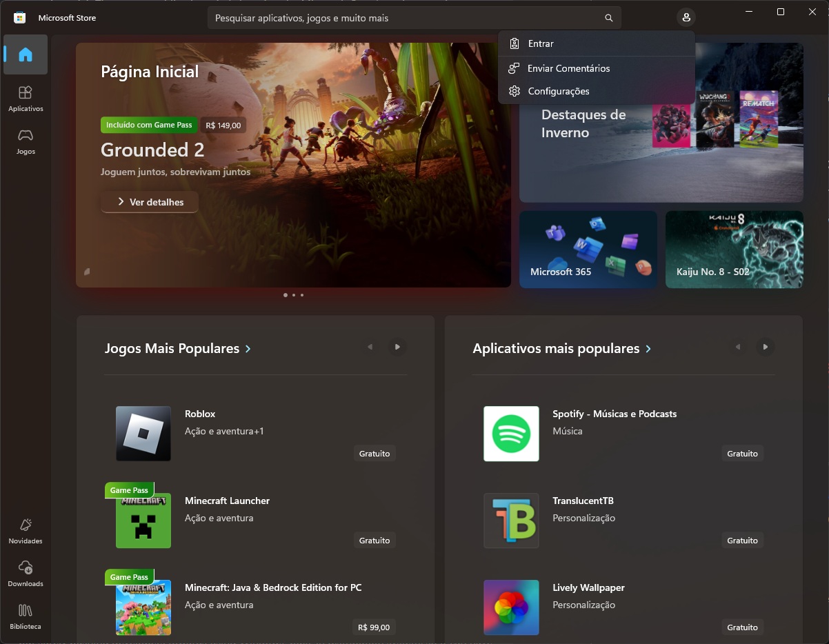Click the search input field

[404, 18]
